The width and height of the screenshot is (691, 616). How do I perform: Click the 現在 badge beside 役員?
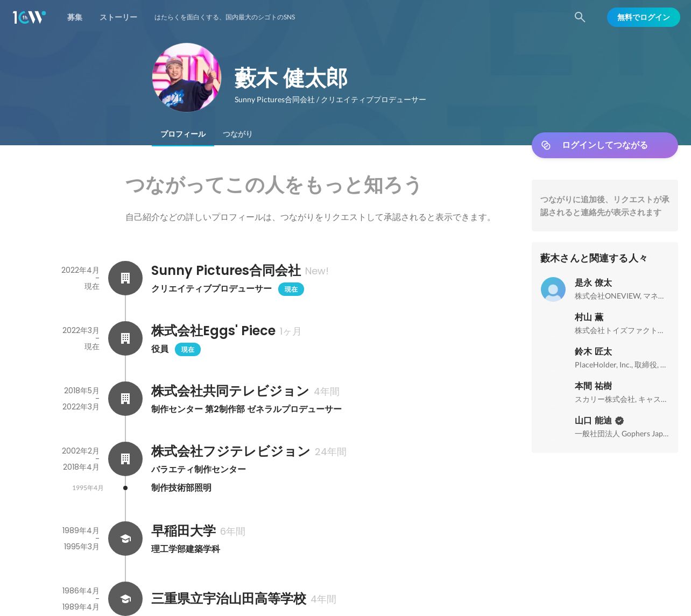click(188, 350)
